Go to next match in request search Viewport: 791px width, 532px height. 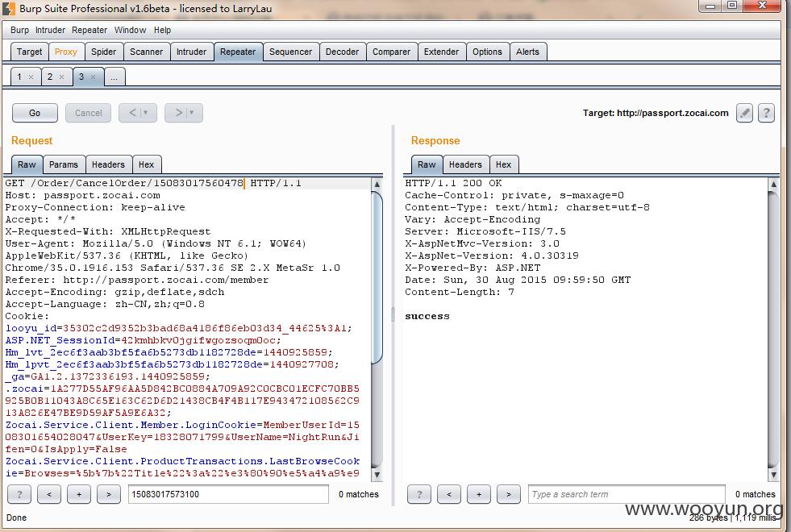point(109,494)
